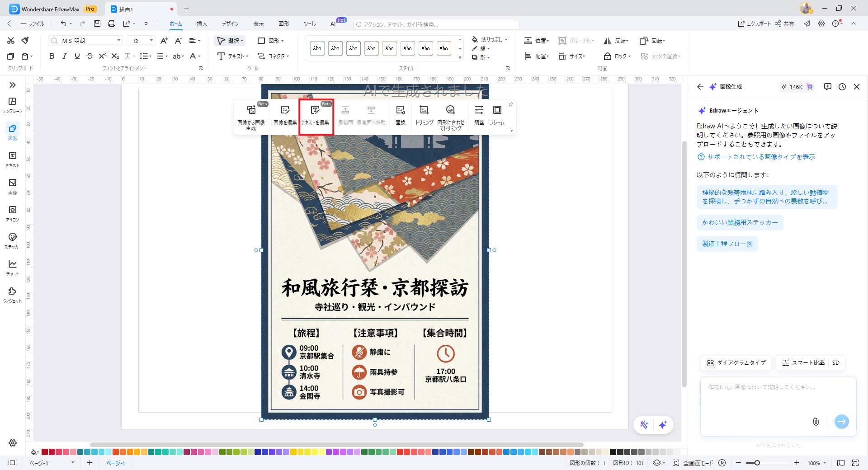The width and height of the screenshot is (868, 470).
Task: Toggle bold formatting
Action: click(52, 56)
